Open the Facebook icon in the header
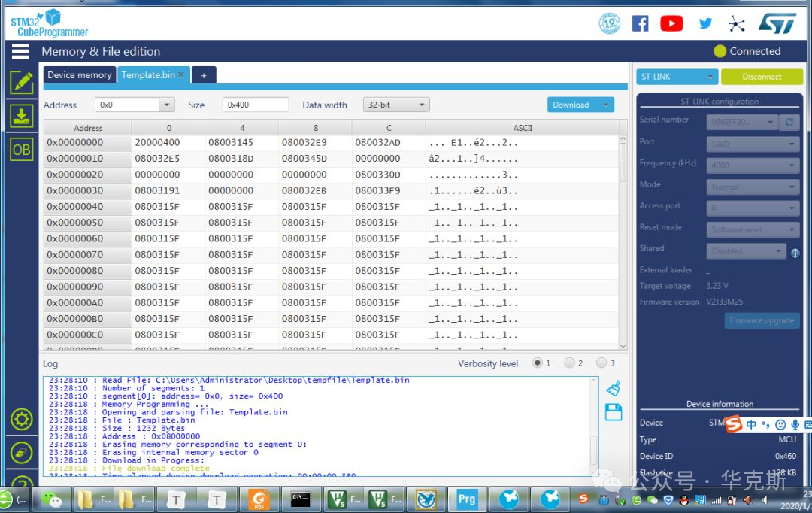This screenshot has width=812, height=513. pyautogui.click(x=640, y=23)
